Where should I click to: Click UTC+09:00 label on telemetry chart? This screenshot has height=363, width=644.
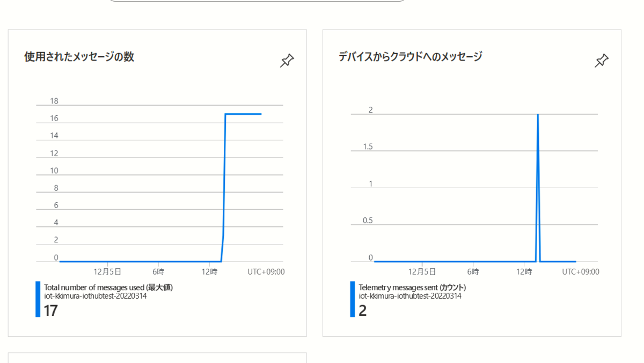(581, 272)
